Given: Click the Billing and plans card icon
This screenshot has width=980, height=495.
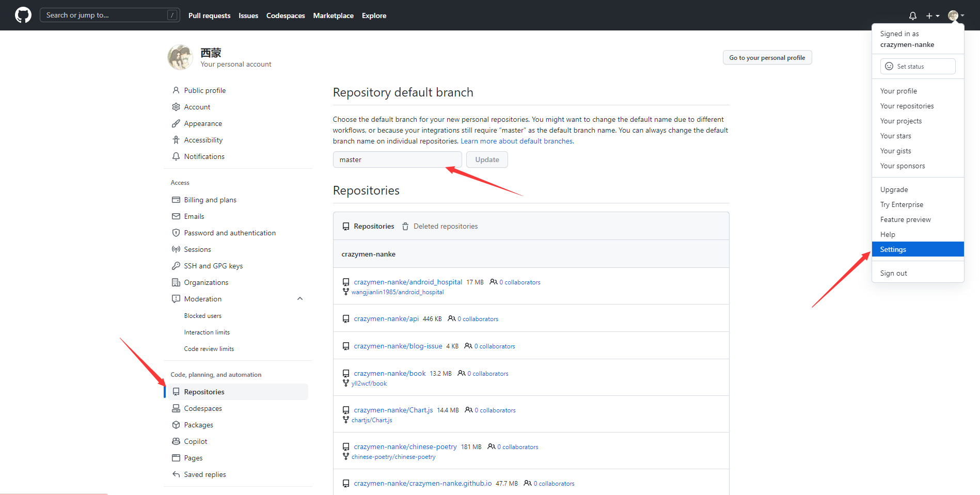Looking at the screenshot, I should [x=176, y=200].
